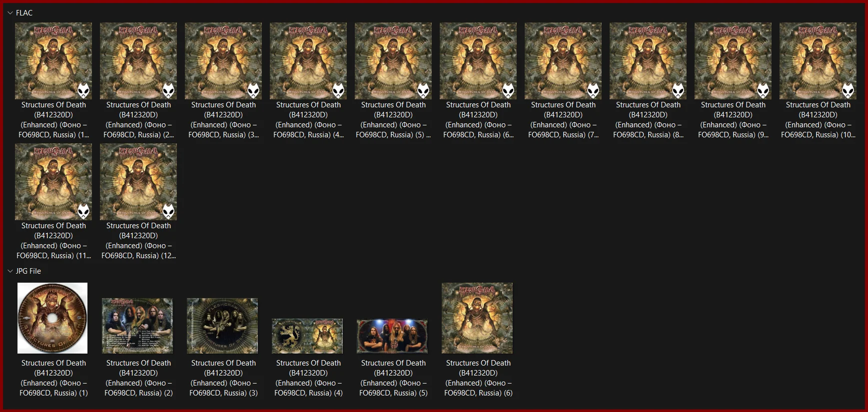The height and width of the screenshot is (412, 868).
Task: Select the front cover thumbnail JPG (6)
Action: (477, 318)
